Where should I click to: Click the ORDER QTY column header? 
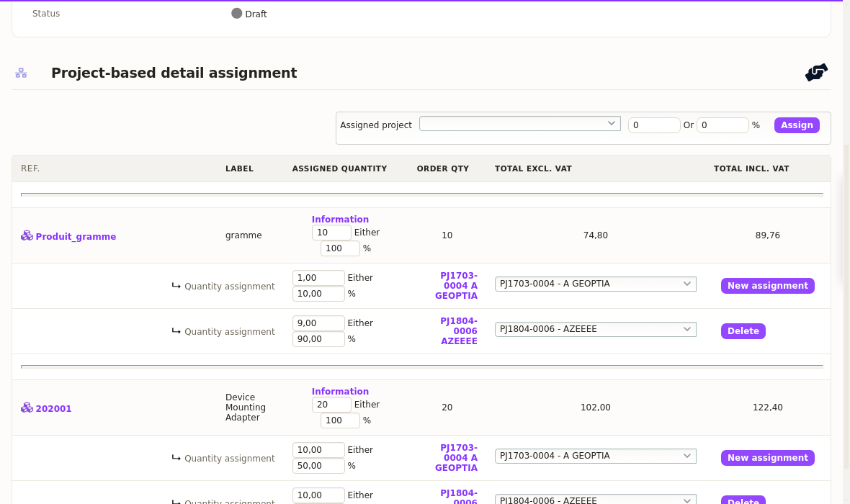tap(442, 168)
